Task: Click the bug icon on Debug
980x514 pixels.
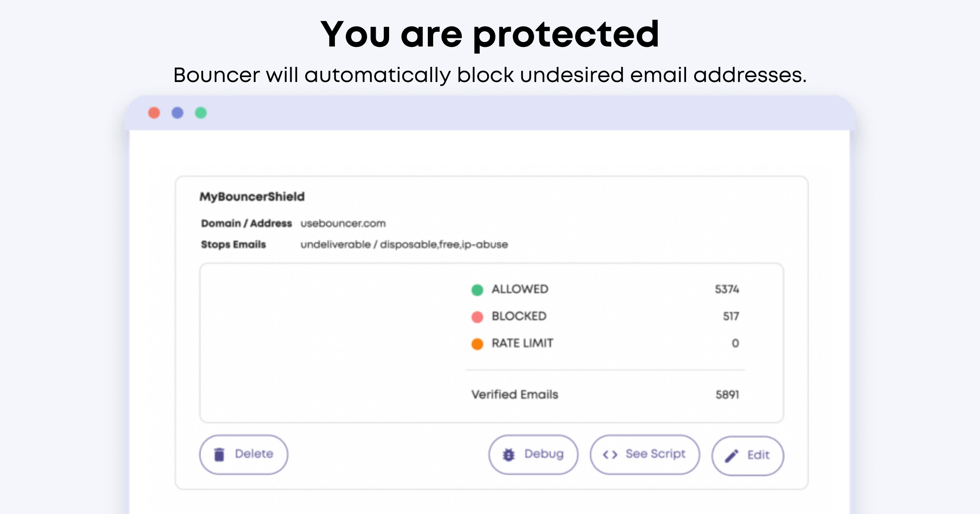Action: coord(509,454)
